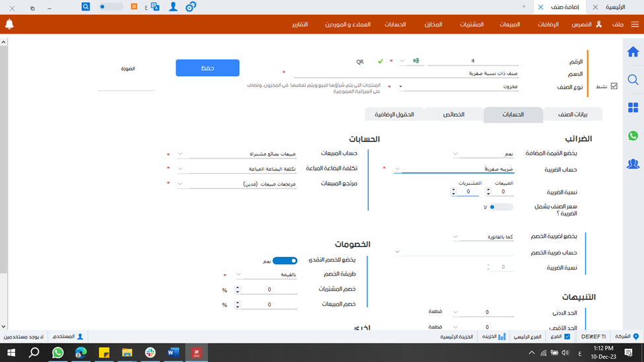Click the المستخدم person icon in status bar
The height and width of the screenshot is (362, 644).
(x=80, y=336)
